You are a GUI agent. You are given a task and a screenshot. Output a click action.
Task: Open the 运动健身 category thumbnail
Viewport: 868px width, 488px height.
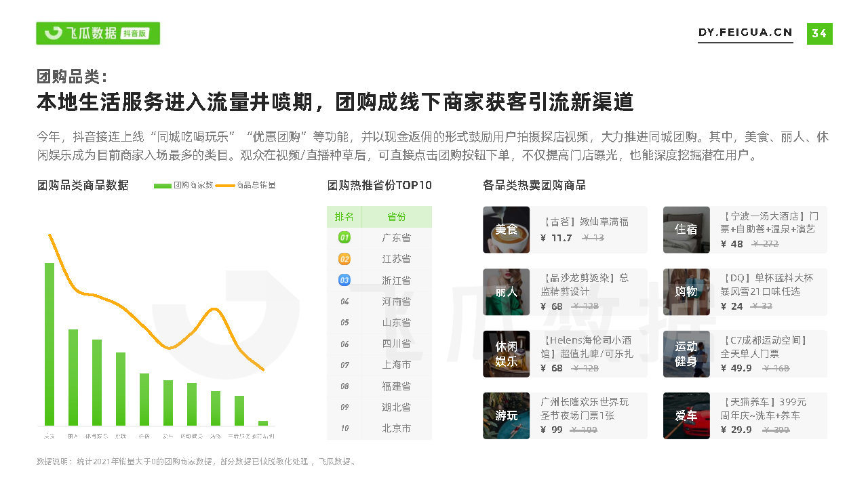pos(686,354)
